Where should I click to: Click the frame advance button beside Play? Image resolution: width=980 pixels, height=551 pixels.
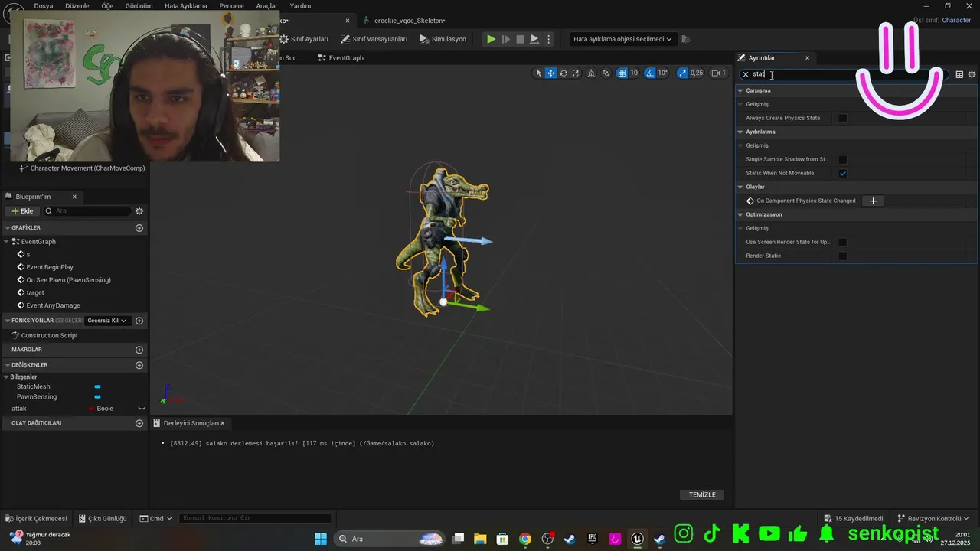[505, 39]
